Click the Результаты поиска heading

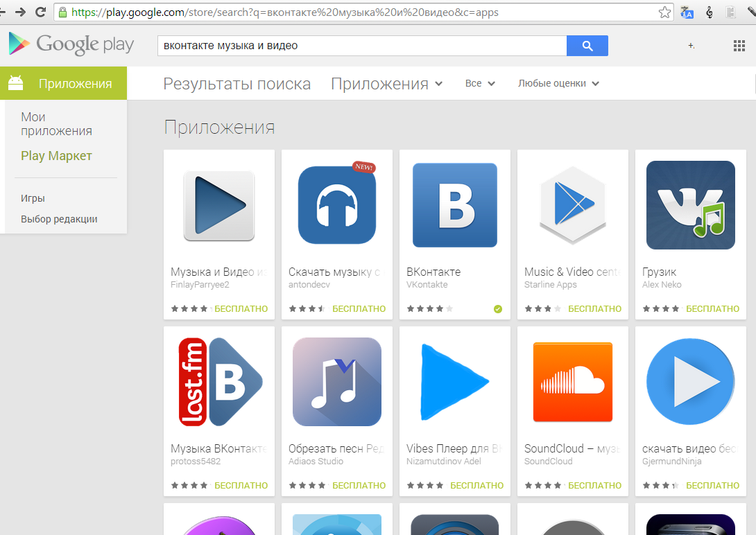(x=237, y=84)
